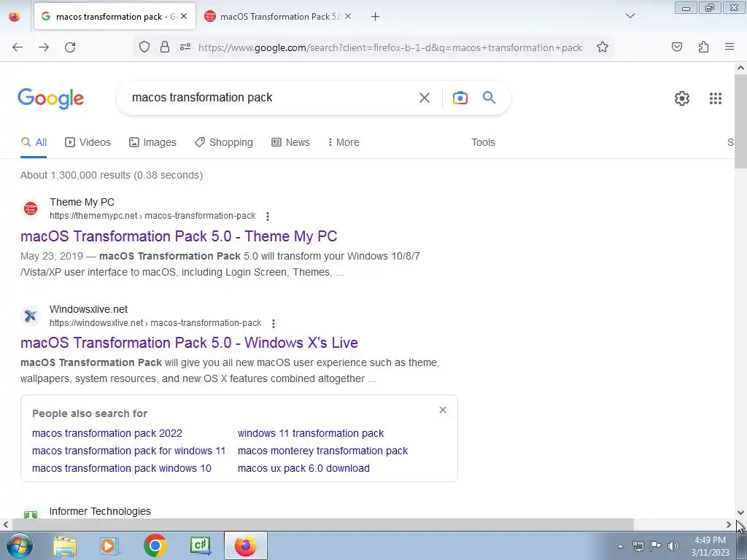
Task: Clear the search box with the X
Action: click(x=424, y=98)
